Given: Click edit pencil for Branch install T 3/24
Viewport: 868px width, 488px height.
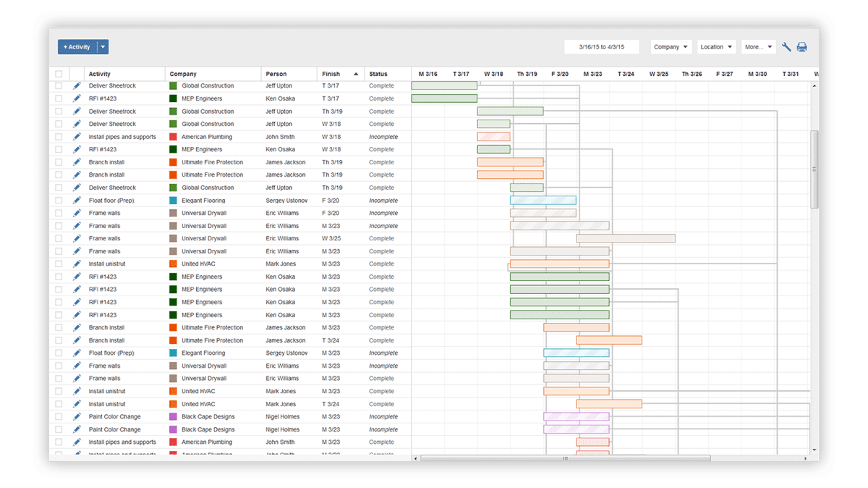Looking at the screenshot, I should pos(77,340).
